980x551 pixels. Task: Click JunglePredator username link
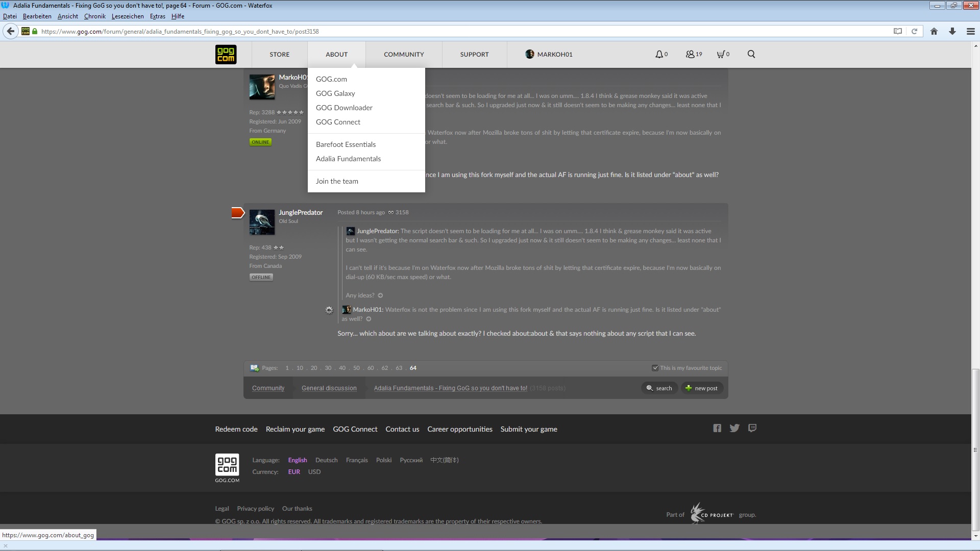coord(301,212)
